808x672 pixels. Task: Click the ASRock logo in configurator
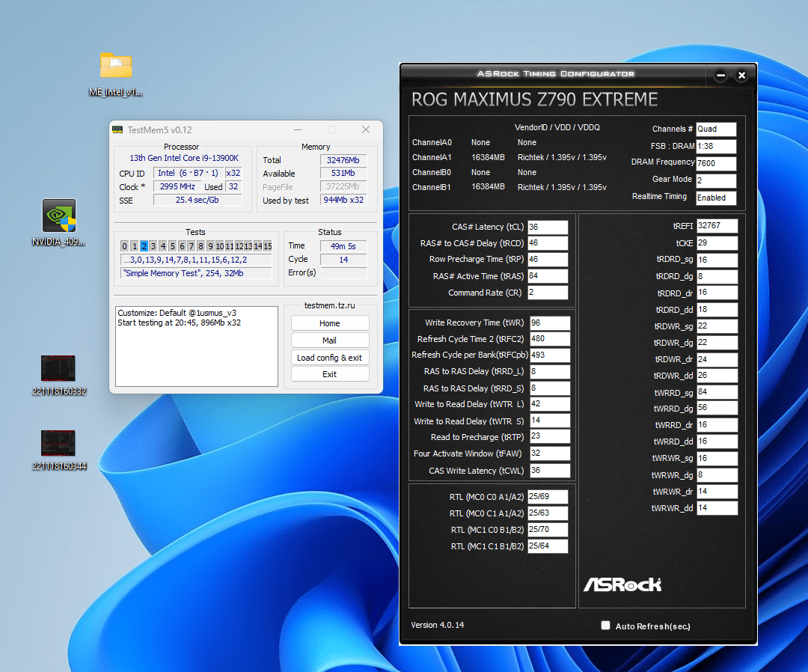pyautogui.click(x=622, y=584)
